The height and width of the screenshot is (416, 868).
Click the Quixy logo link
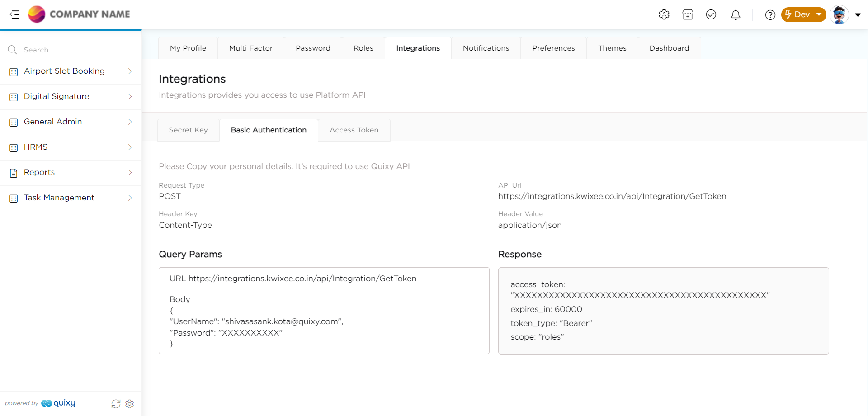click(58, 403)
